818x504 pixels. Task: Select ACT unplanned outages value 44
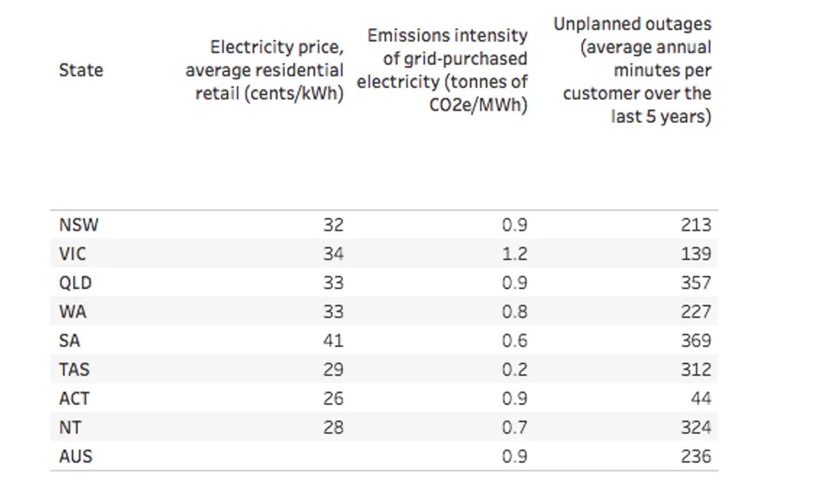pyautogui.click(x=701, y=398)
